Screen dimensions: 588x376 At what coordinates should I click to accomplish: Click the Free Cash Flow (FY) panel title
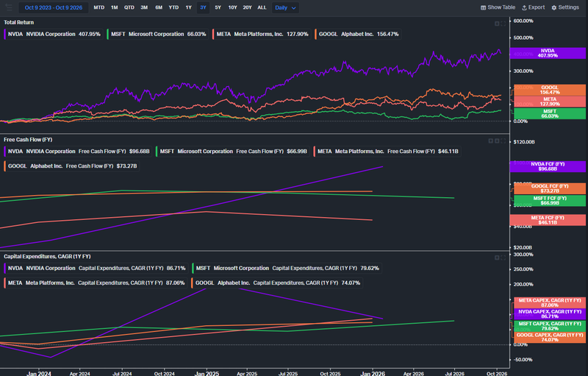click(28, 140)
